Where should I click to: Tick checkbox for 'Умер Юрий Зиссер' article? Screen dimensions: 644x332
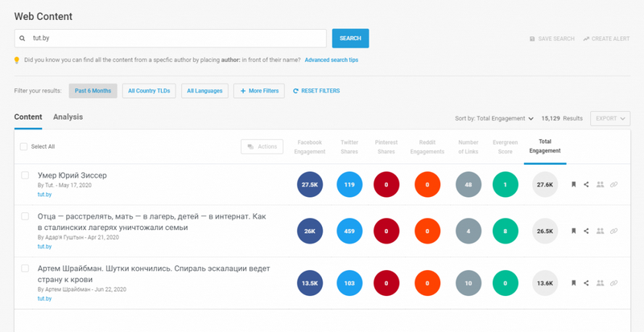[x=25, y=175]
